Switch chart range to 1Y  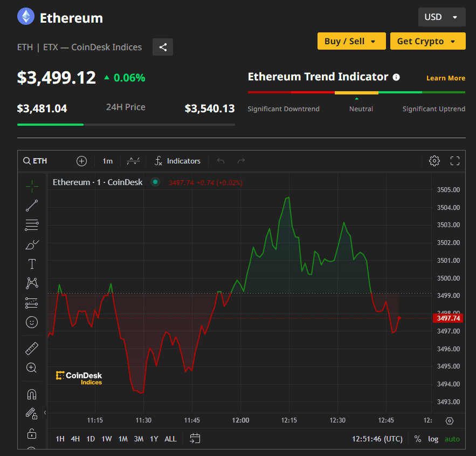click(x=154, y=439)
